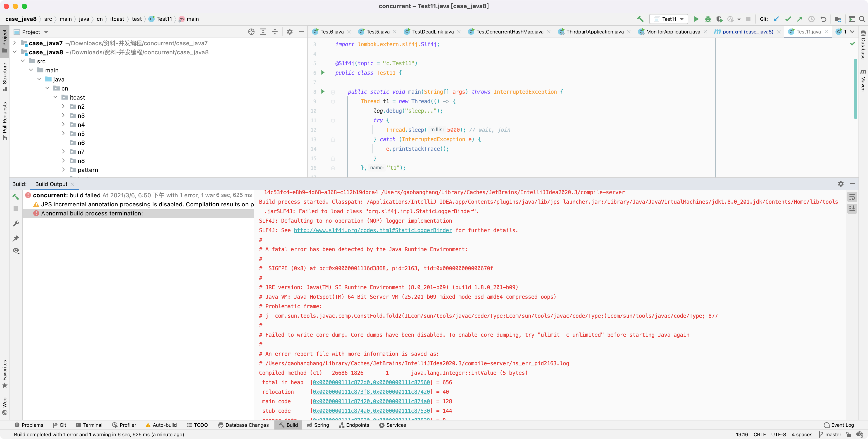Image resolution: width=868 pixels, height=439 pixels.
Task: Open Database side panel
Action: (x=863, y=45)
